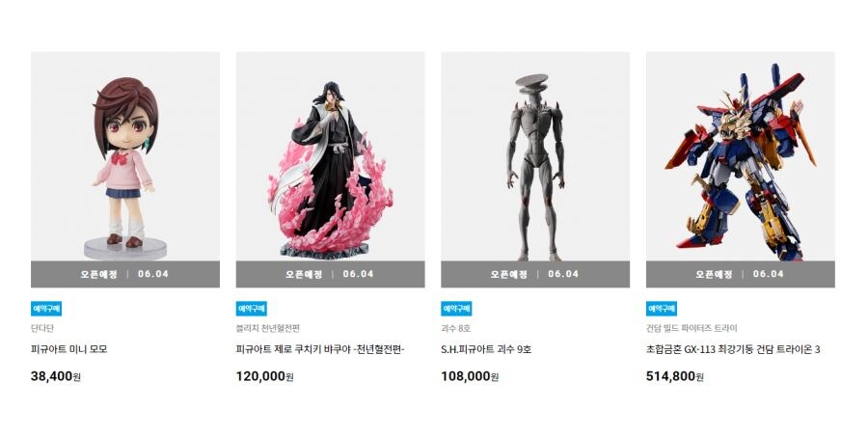Click 예약구매 badge under Byakuya figure
This screenshot has height=437, width=868.
tap(252, 309)
